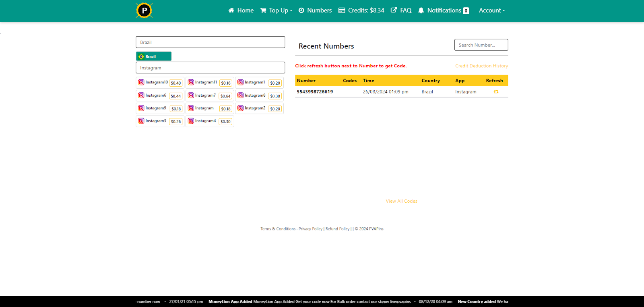Focus the country search field containing Brazil

211,42
